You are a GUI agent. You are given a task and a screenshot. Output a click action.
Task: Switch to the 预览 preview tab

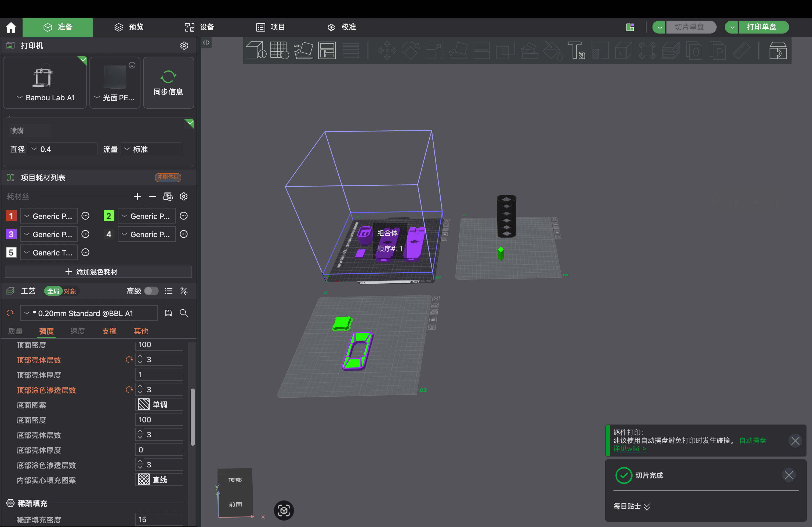129,27
